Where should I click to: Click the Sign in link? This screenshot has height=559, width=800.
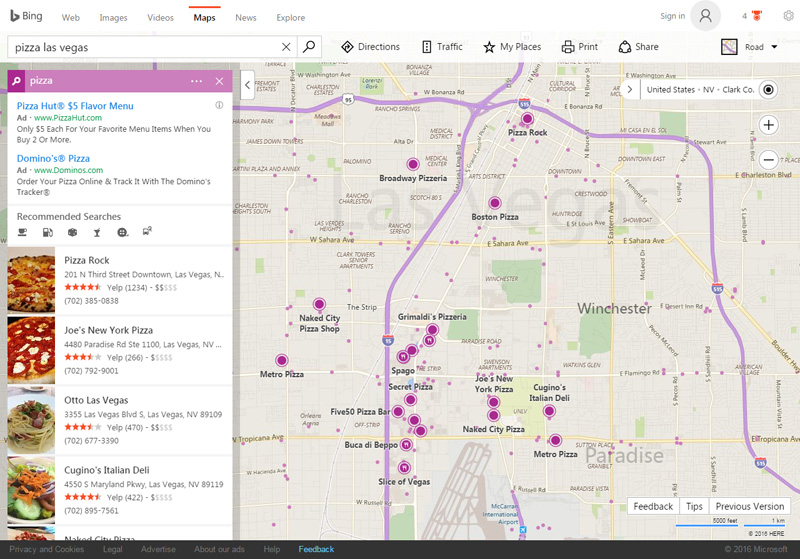click(672, 16)
